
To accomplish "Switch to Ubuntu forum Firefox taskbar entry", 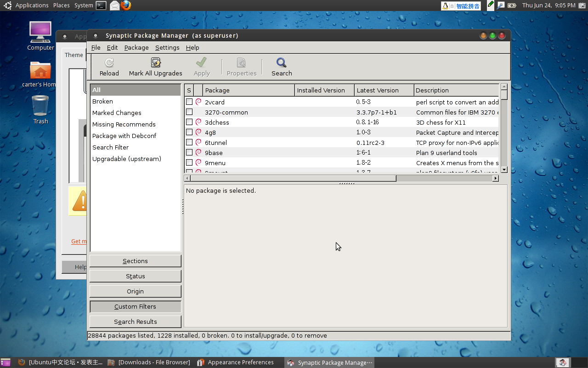I will pyautogui.click(x=60, y=362).
